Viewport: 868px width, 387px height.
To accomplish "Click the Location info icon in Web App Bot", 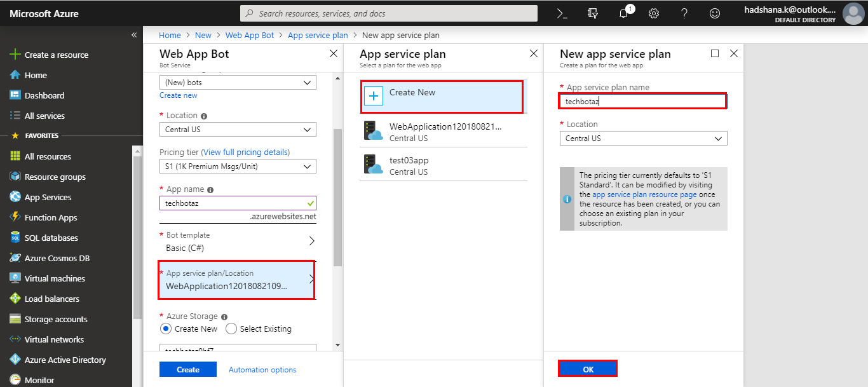I will tap(203, 116).
